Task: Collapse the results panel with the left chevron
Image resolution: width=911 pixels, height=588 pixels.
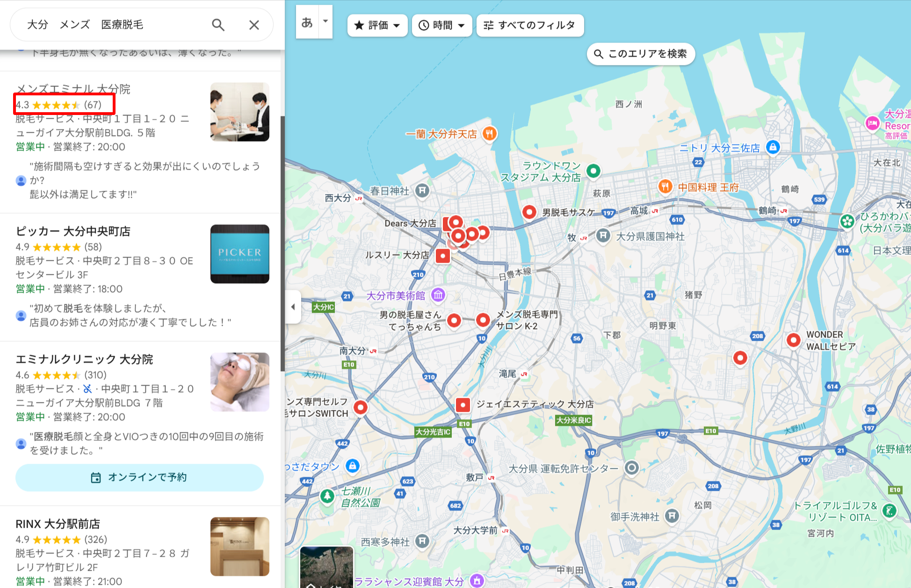Action: pos(293,307)
